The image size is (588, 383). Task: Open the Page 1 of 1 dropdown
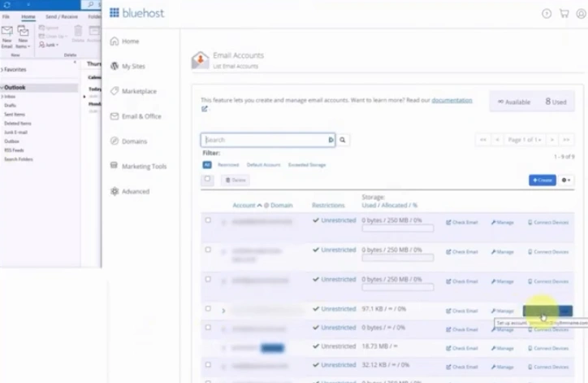[525, 140]
